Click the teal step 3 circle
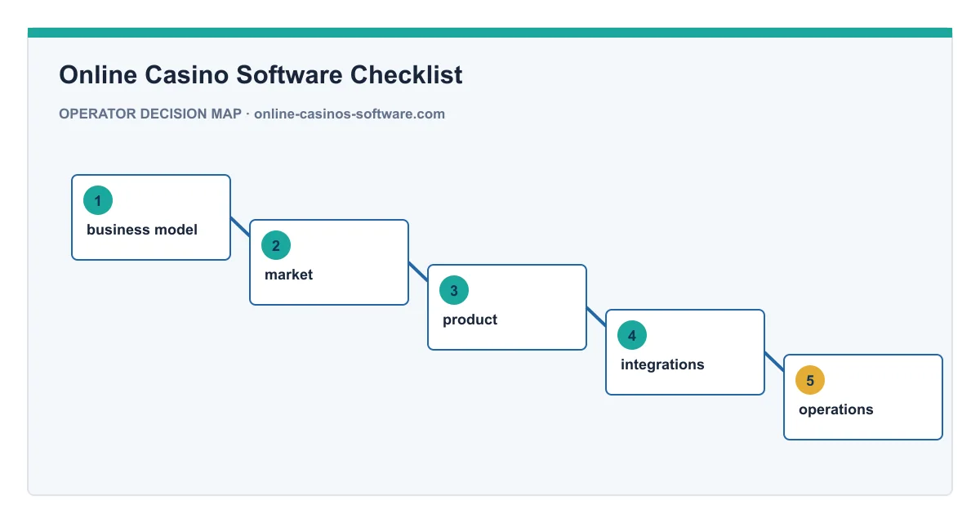The image size is (980, 523). click(454, 290)
